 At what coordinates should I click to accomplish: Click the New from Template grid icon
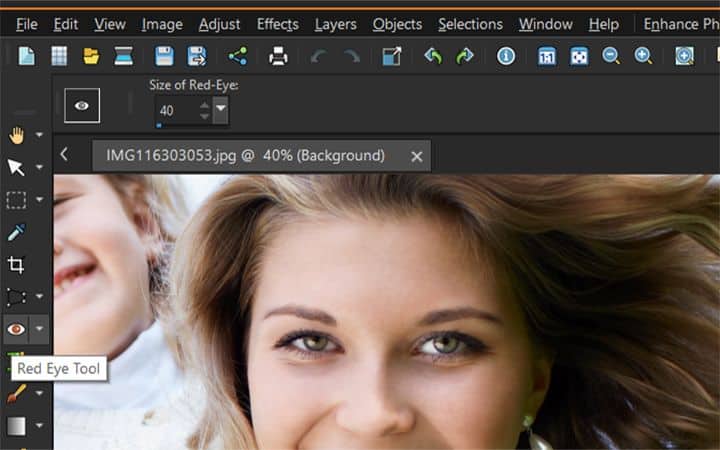coord(59,56)
